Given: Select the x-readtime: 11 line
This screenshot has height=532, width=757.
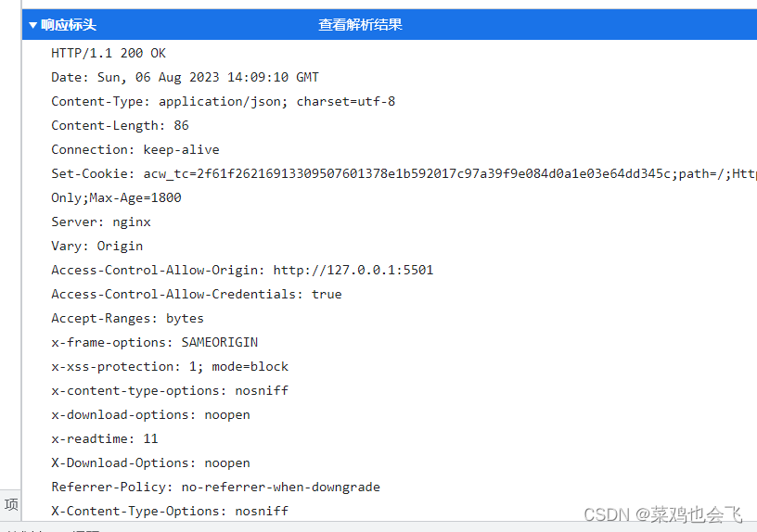Looking at the screenshot, I should (x=105, y=439).
